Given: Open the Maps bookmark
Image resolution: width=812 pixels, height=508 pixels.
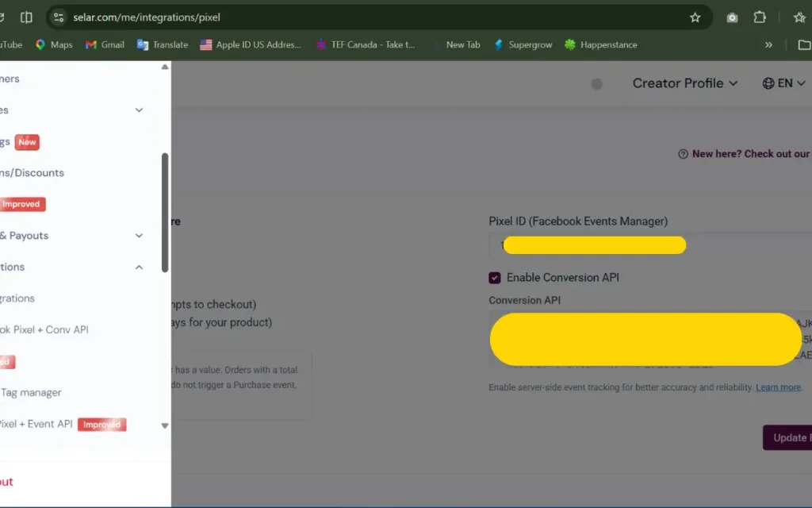Looking at the screenshot, I should pos(54,44).
